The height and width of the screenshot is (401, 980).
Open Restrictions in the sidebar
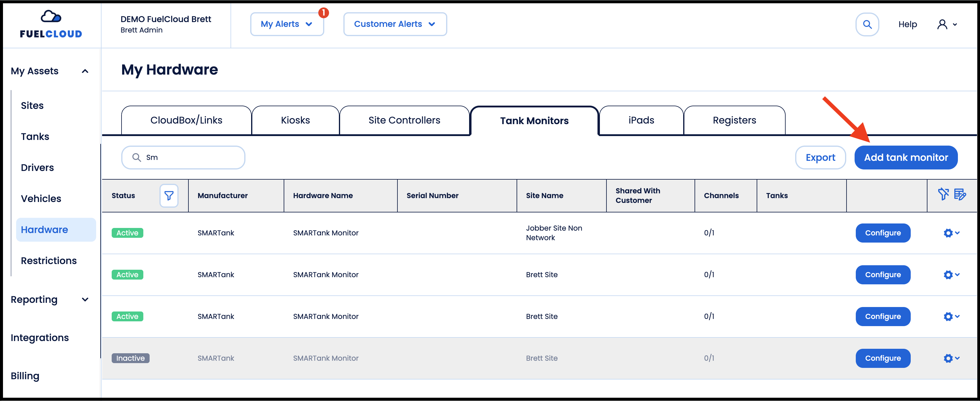point(49,261)
